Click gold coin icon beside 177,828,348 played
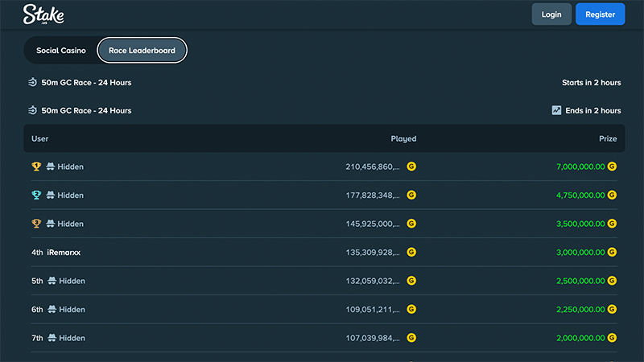 (x=411, y=195)
